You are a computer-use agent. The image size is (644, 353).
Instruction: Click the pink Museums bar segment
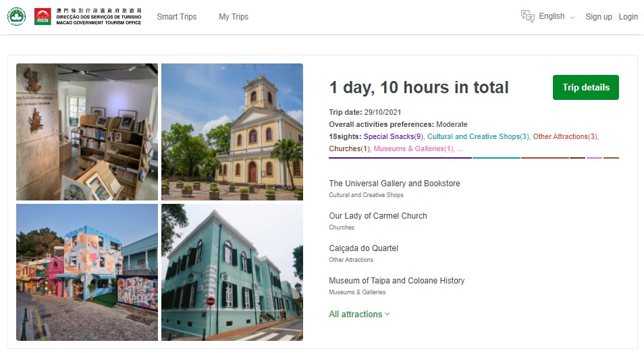[x=594, y=158]
